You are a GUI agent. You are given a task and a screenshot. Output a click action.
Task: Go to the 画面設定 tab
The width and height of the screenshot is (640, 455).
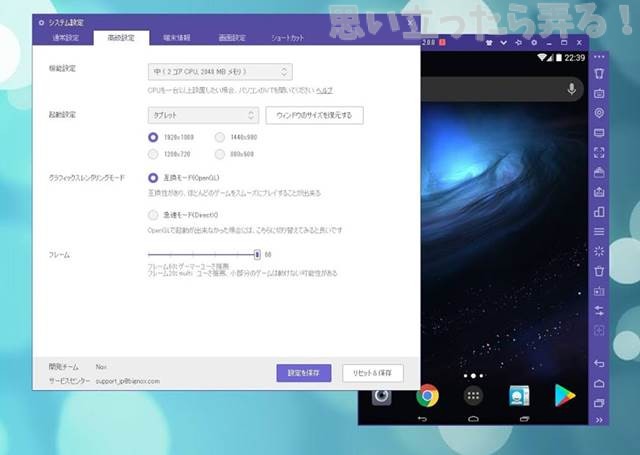click(x=232, y=38)
